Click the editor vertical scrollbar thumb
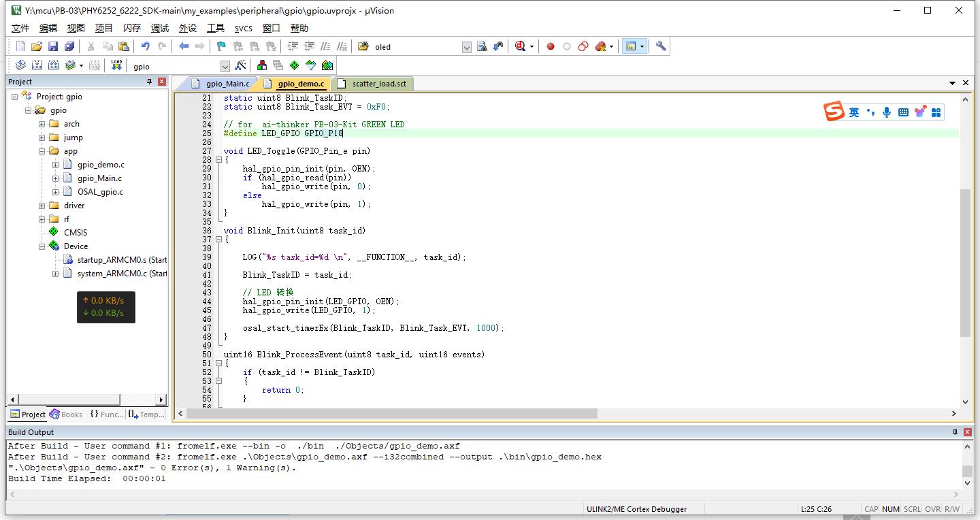The height and width of the screenshot is (520, 980). pos(965,263)
